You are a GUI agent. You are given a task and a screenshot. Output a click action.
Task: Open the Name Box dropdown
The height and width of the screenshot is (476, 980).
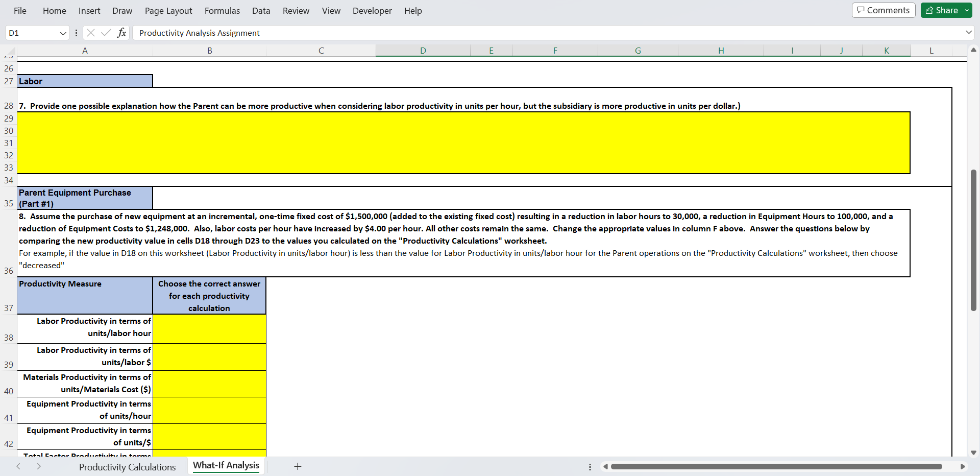63,32
